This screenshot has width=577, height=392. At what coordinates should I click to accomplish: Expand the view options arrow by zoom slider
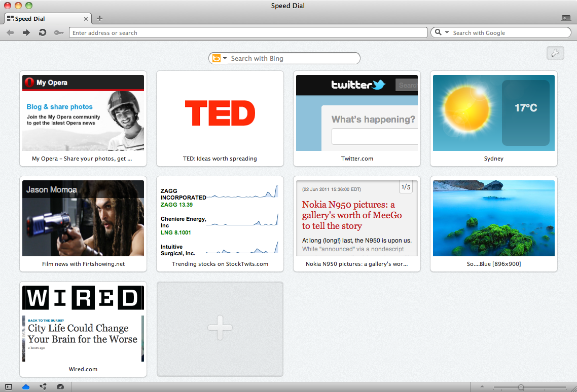pos(482,386)
